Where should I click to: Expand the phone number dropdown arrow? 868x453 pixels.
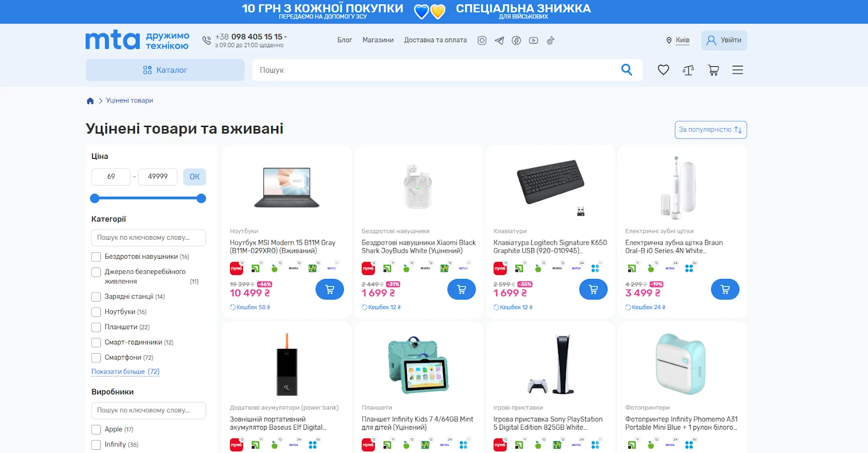point(286,37)
